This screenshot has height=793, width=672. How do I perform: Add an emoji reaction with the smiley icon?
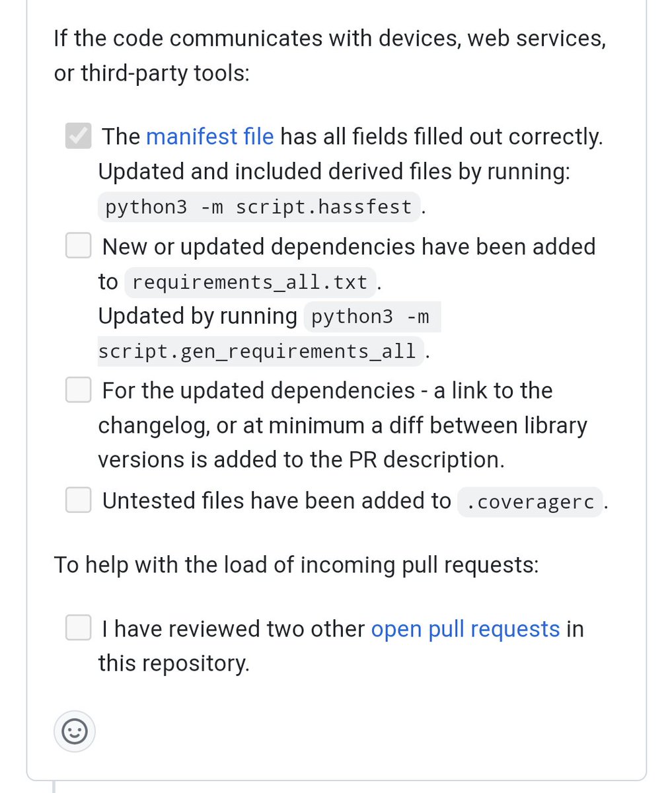tap(75, 732)
